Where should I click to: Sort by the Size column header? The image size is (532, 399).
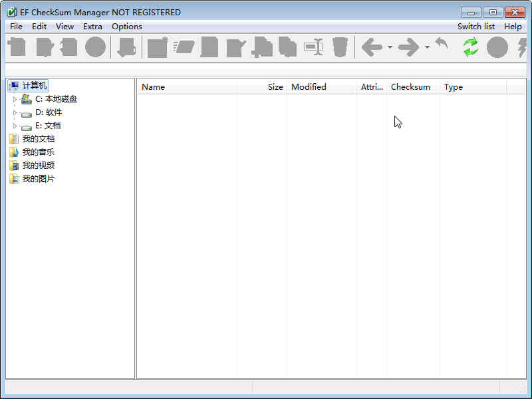click(x=261, y=87)
